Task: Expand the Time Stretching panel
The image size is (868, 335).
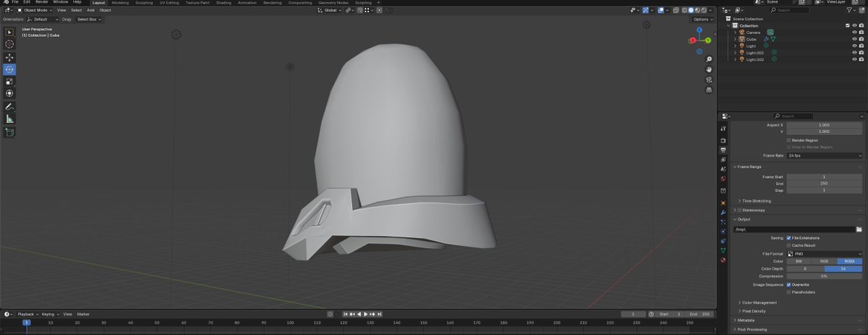Action: click(757, 200)
